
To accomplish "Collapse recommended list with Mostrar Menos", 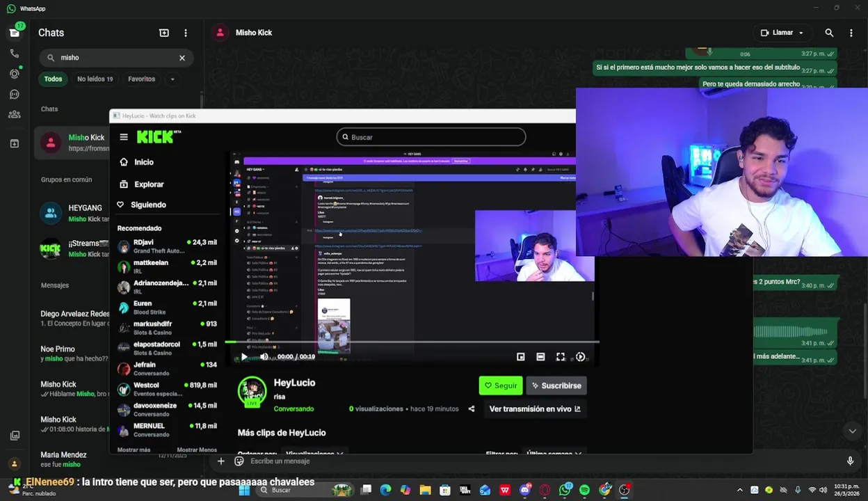I will click(x=197, y=450).
